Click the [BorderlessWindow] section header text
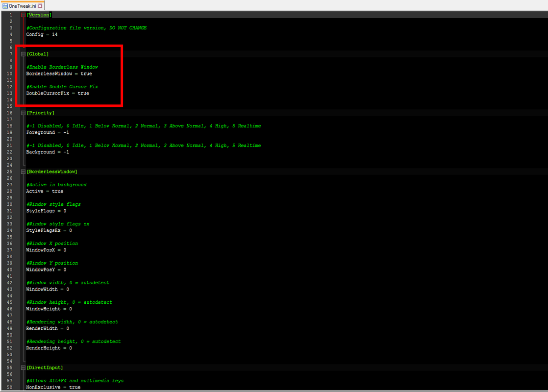This screenshot has width=548, height=392. (x=52, y=171)
